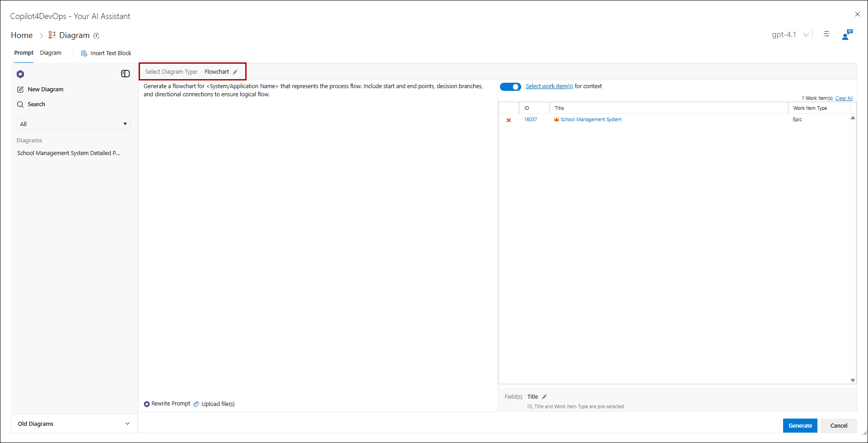Disable the work item context toggle
This screenshot has height=443, width=868.
click(x=510, y=87)
